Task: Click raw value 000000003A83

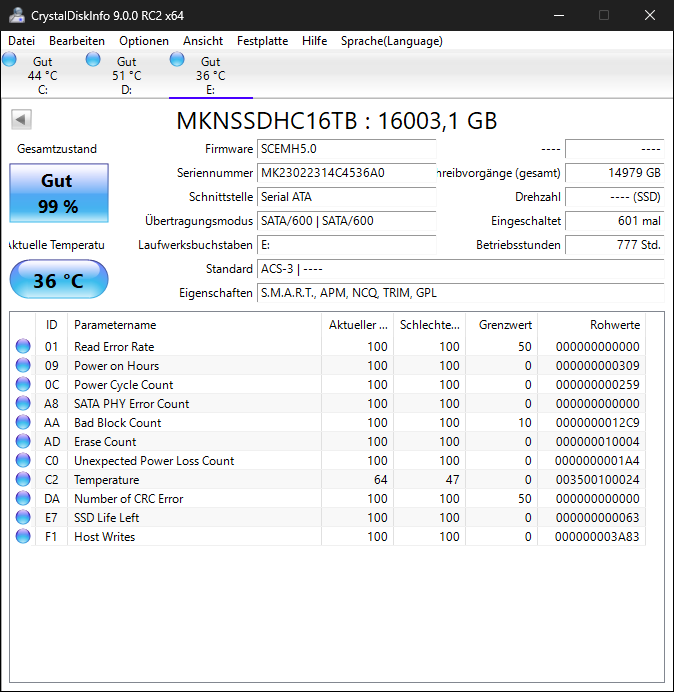Action: pyautogui.click(x=597, y=537)
